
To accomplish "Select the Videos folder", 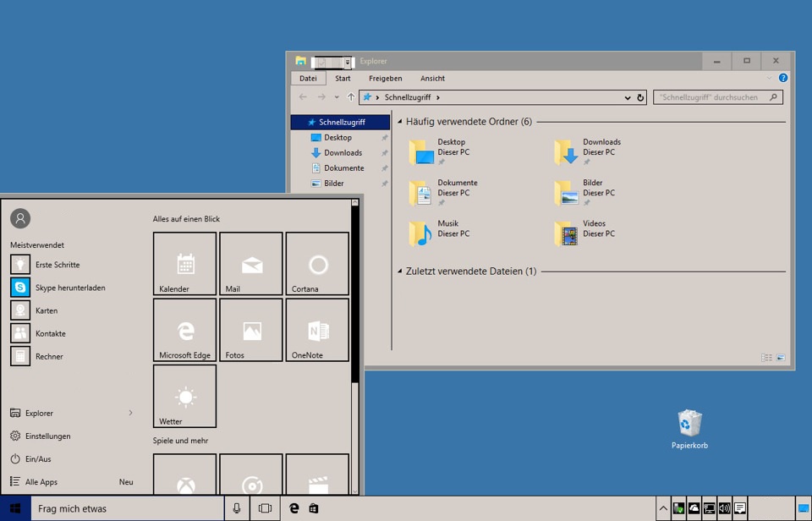I will coord(584,233).
